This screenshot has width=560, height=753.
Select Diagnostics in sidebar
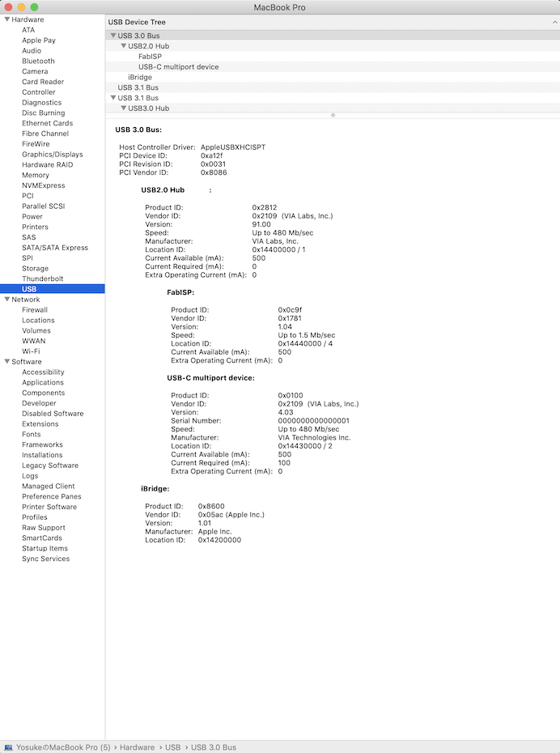coord(42,102)
